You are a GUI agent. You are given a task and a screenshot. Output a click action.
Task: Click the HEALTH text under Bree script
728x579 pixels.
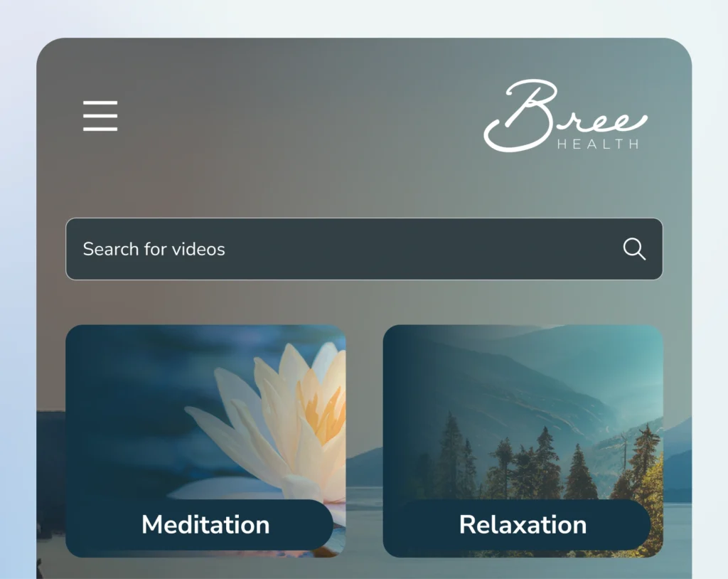coord(599,144)
